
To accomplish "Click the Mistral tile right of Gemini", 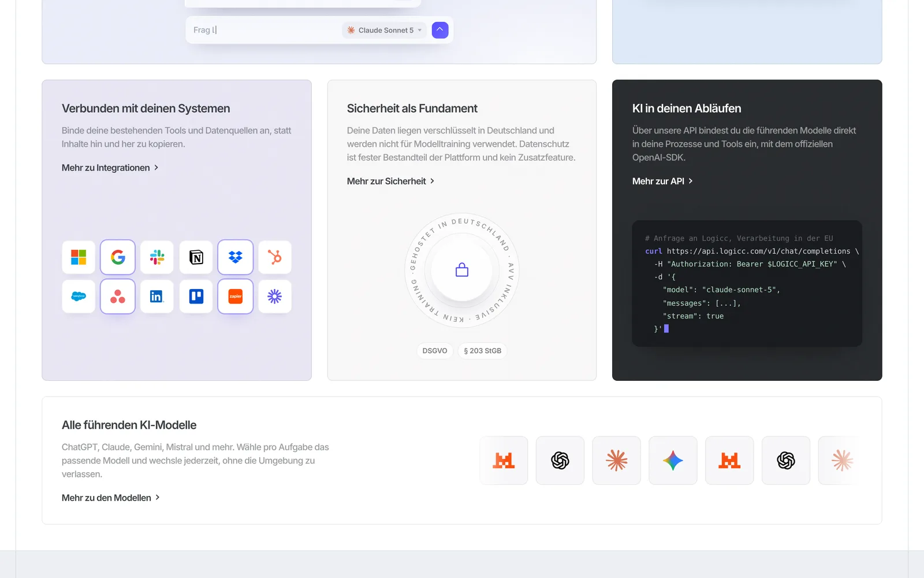I will click(729, 461).
